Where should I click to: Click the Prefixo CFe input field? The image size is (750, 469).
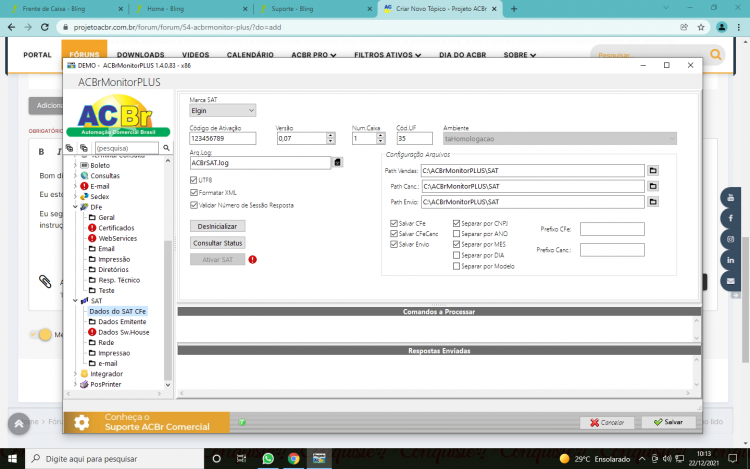[612, 229]
